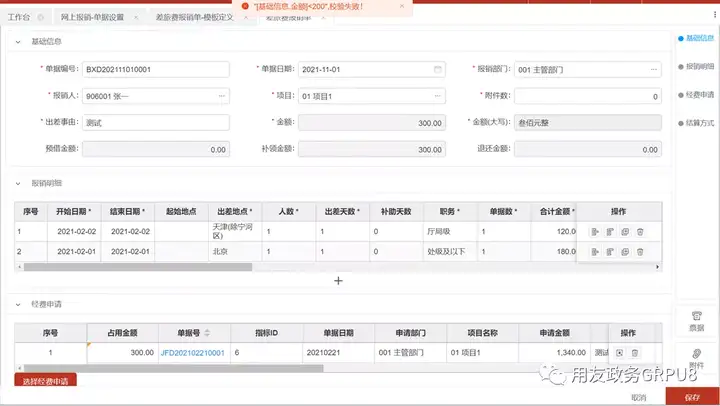Switch to 网上报销-单据设置 tab
Screen dimensions: 720x406
[92, 17]
